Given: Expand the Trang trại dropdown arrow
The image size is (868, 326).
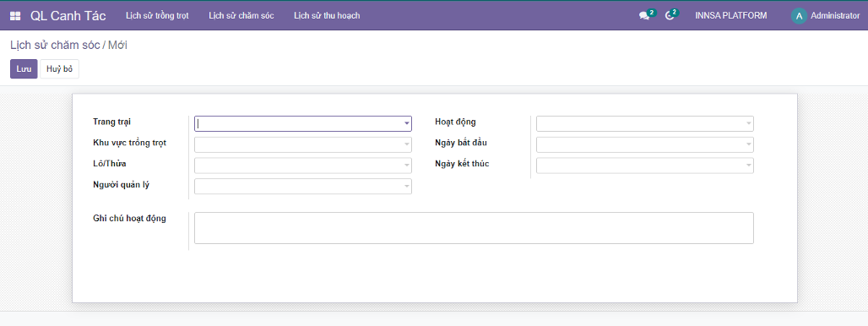Looking at the screenshot, I should coord(407,123).
